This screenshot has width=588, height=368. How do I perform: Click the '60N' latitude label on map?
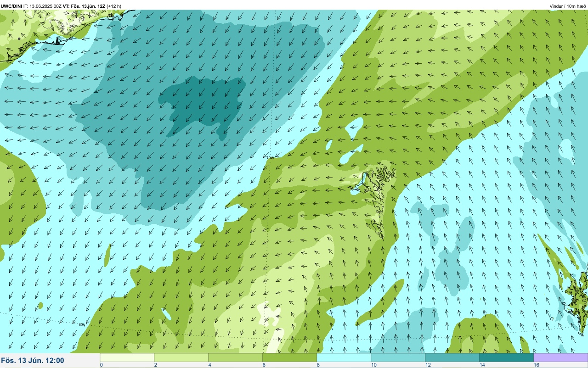point(82,324)
